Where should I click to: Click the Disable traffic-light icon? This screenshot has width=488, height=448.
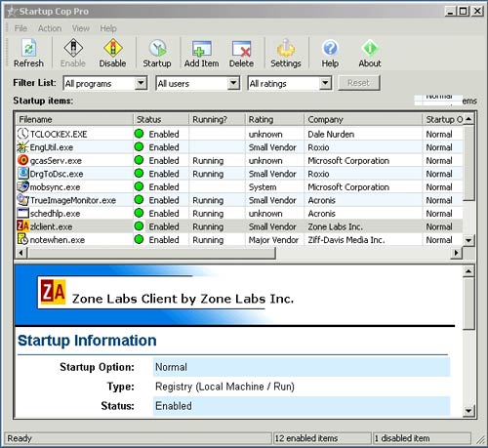pyautogui.click(x=112, y=48)
